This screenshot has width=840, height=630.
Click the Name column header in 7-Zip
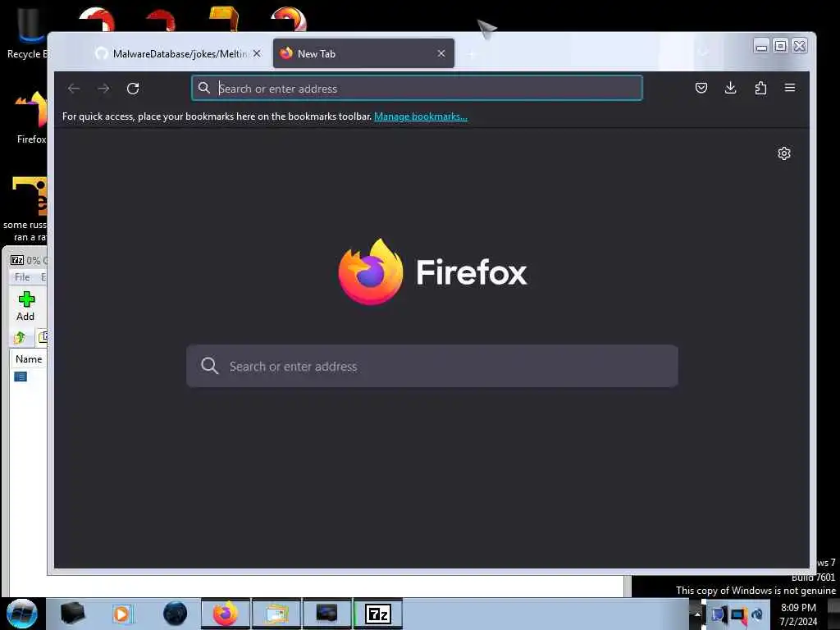pos(29,359)
